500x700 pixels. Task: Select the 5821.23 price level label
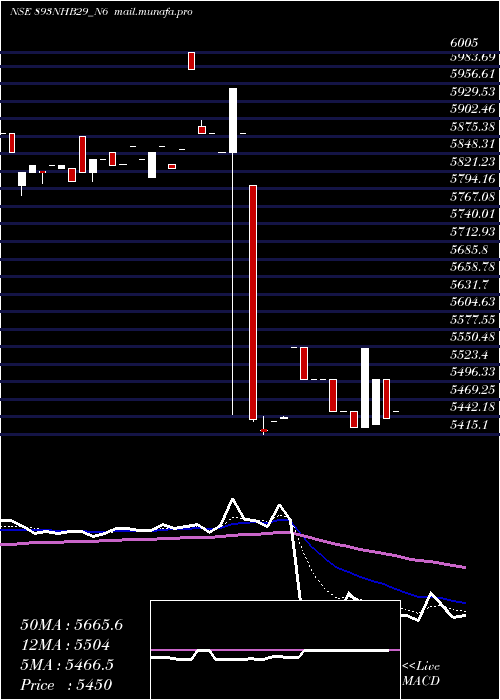pos(472,161)
